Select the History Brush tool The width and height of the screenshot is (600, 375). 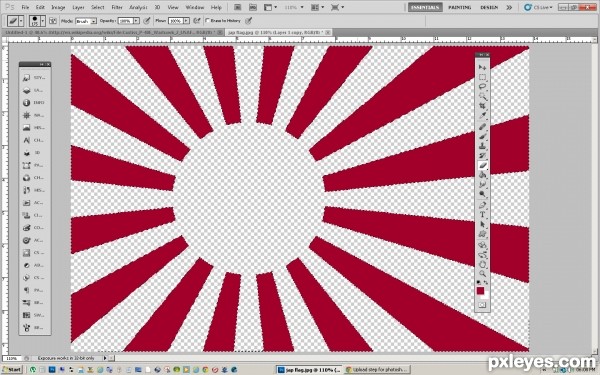482,156
